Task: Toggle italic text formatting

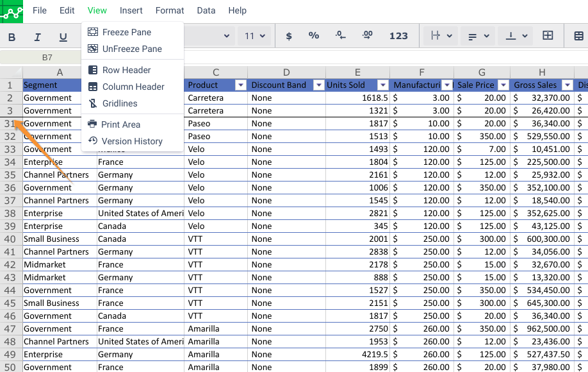Action: point(37,37)
